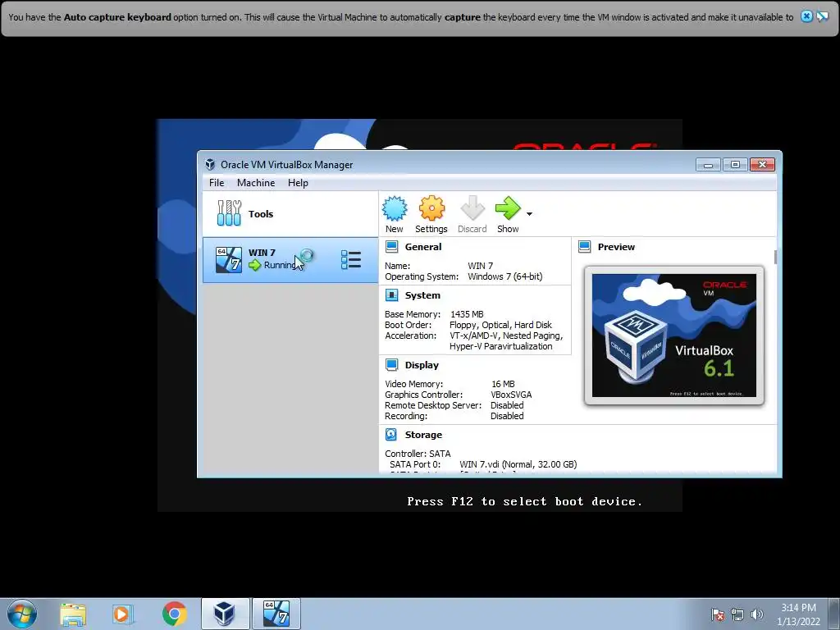Image resolution: width=840 pixels, height=630 pixels.
Task: Open Windows Explorer from the taskbar
Action: (73, 614)
